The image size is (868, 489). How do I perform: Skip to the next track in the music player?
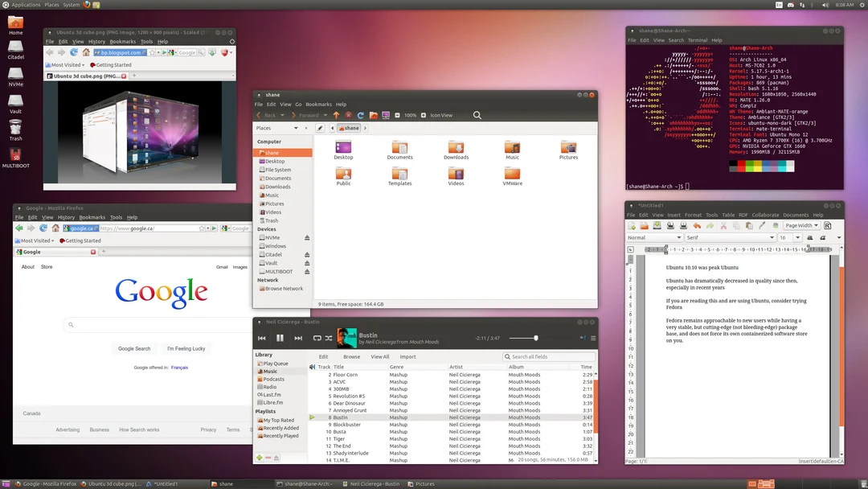pos(298,338)
